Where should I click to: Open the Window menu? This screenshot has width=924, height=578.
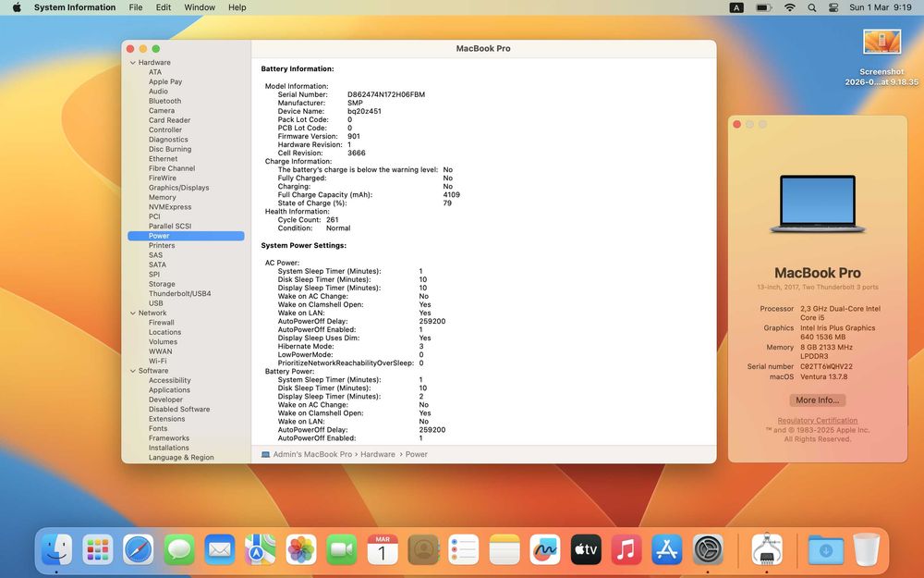click(x=200, y=7)
